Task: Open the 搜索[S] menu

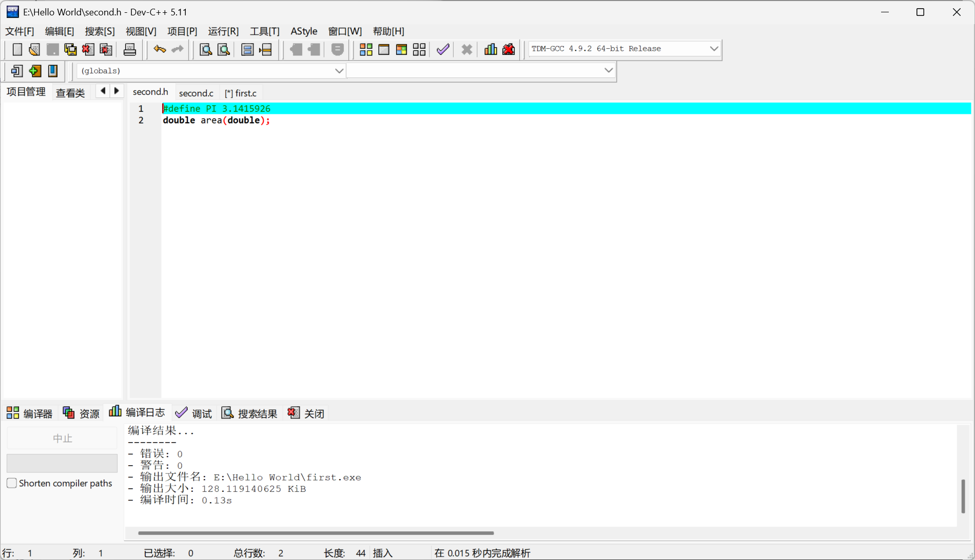Action: pos(100,31)
